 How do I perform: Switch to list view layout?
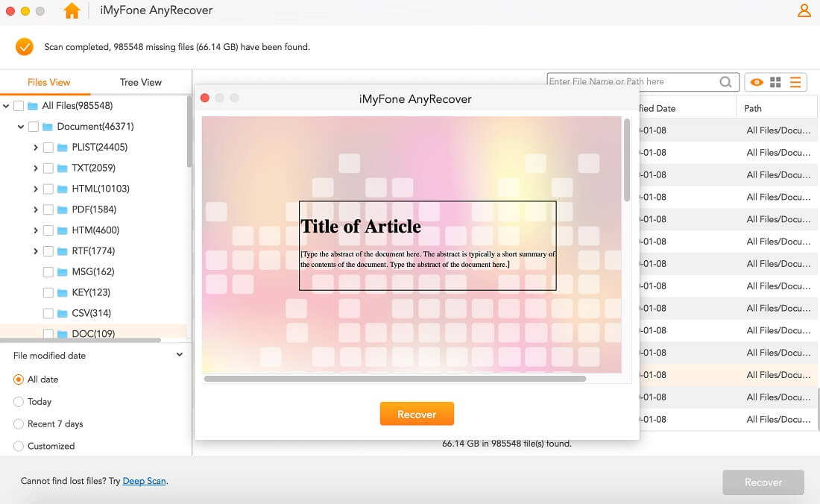coord(795,82)
